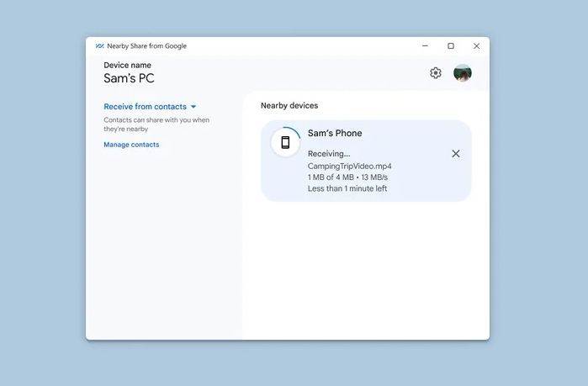Click the 1 MB of 4 MB transfer speed line
The height and width of the screenshot is (386, 588).
point(347,177)
